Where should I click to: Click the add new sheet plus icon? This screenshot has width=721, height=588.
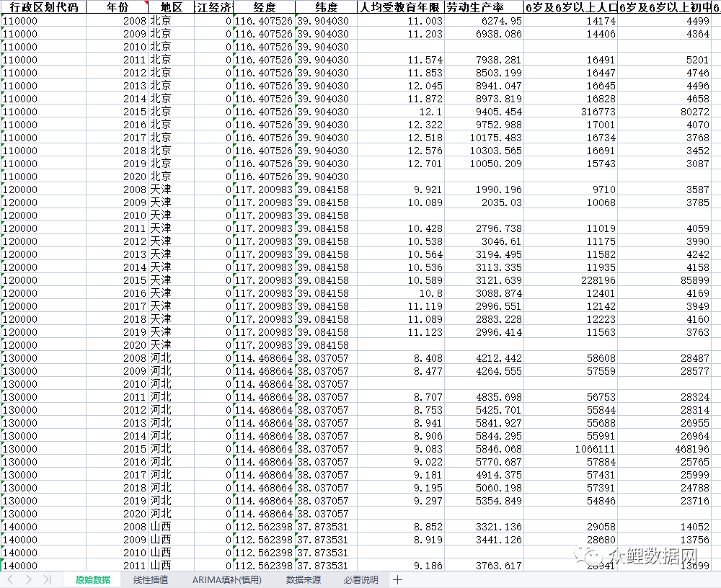point(397,579)
